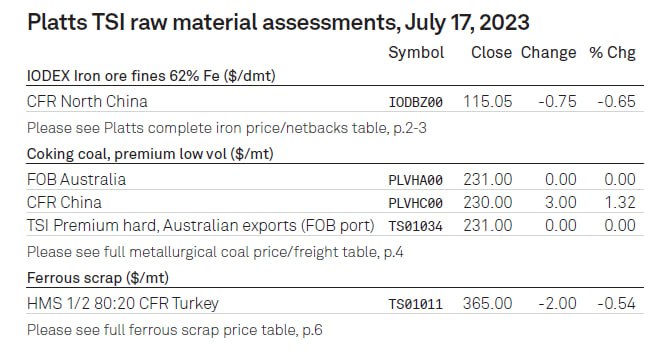Click the Platts TSI raw material assessments title
The height and width of the screenshot is (360, 670).
point(278,23)
